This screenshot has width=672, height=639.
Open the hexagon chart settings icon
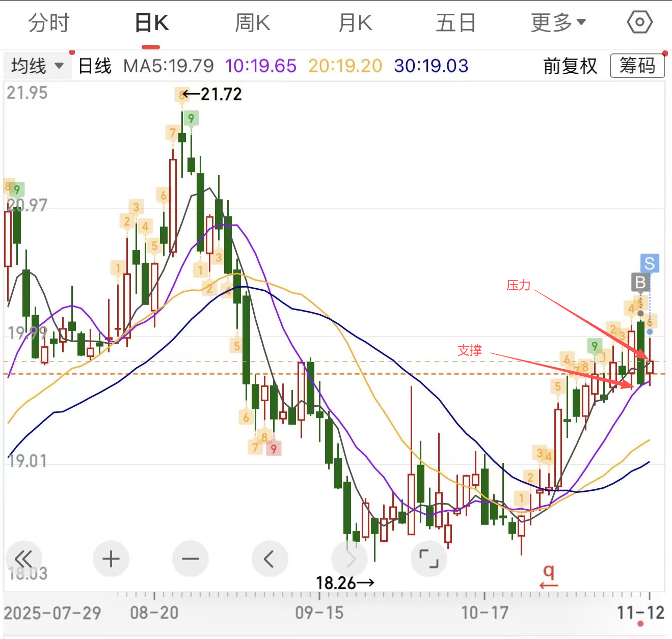click(x=639, y=22)
